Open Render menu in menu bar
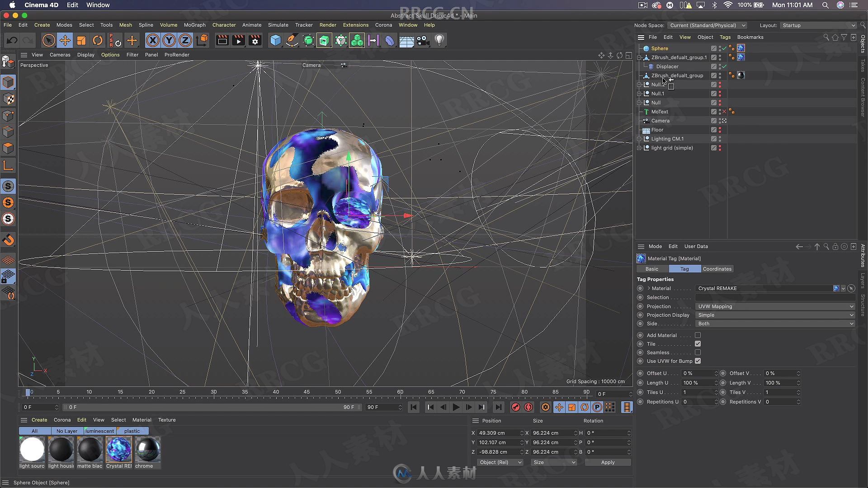The width and height of the screenshot is (868, 488). [327, 25]
